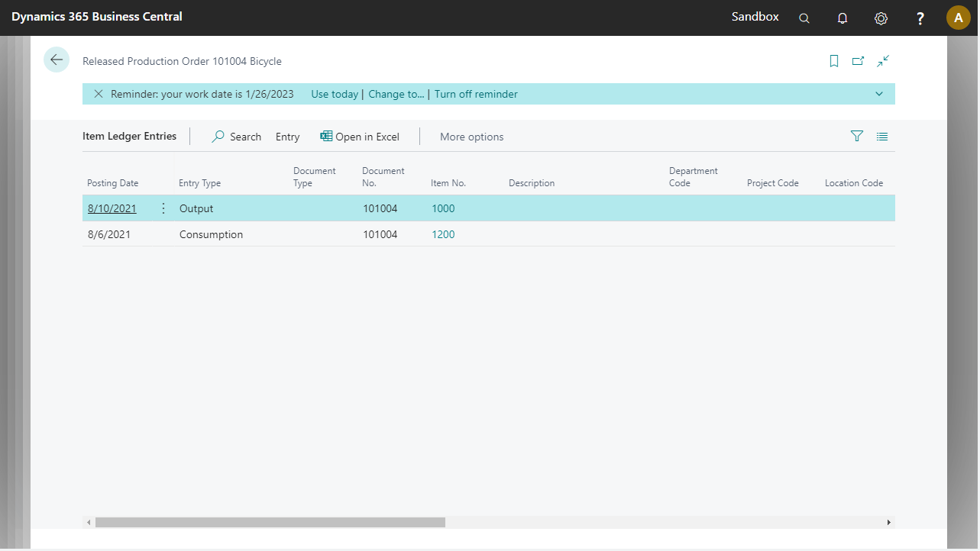980x551 pixels.
Task: Click the horizontal scrollbar thumb
Action: [x=270, y=522]
